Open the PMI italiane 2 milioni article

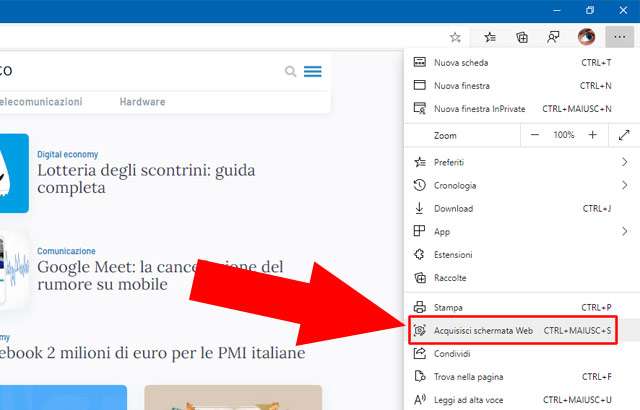coord(152,352)
